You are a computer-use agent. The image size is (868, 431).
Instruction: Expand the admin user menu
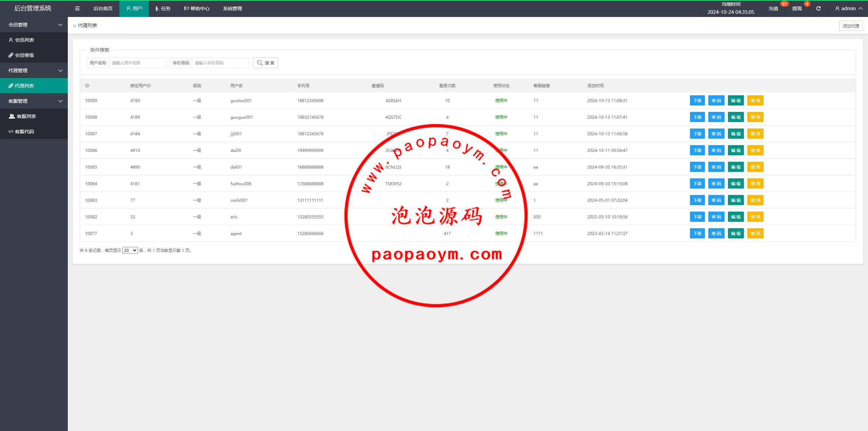point(848,8)
